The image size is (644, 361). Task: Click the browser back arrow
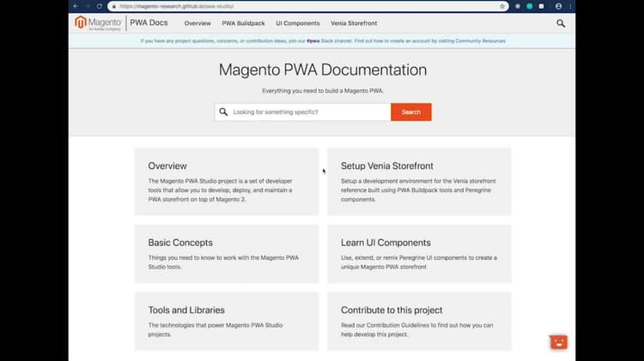tap(76, 6)
